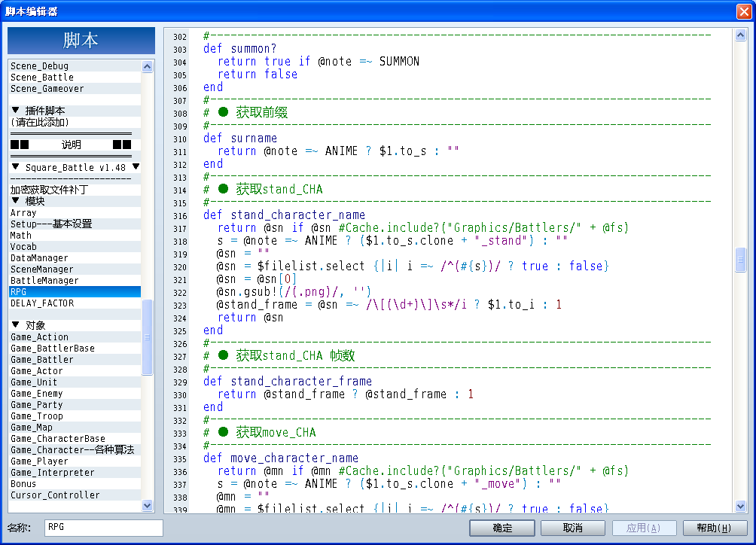Image resolution: width=756 pixels, height=545 pixels.
Task: Select the ■■ 说明 ■■ entry
Action: (75, 145)
